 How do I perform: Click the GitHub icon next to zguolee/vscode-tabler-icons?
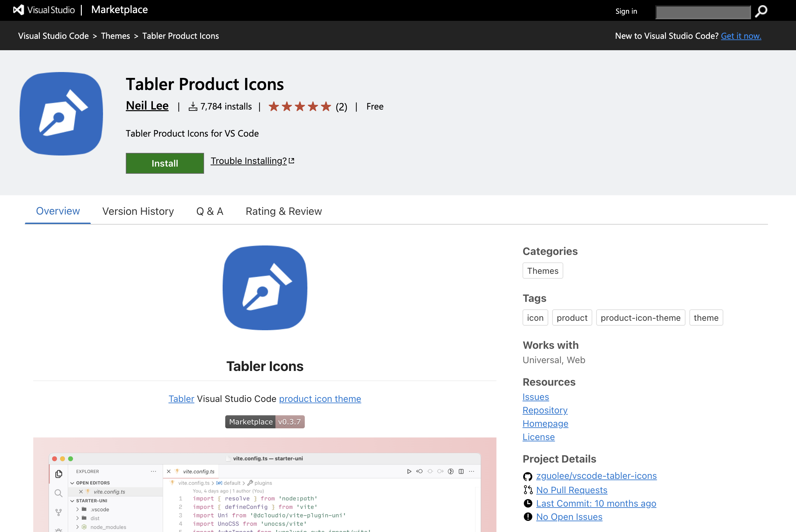pos(528,476)
